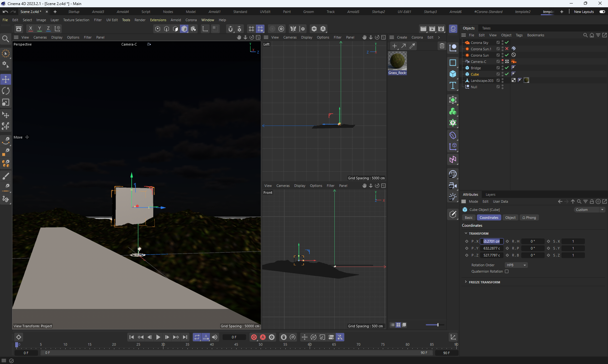Click the Cube primitive icon
This screenshot has height=364, width=608.
click(x=453, y=74)
